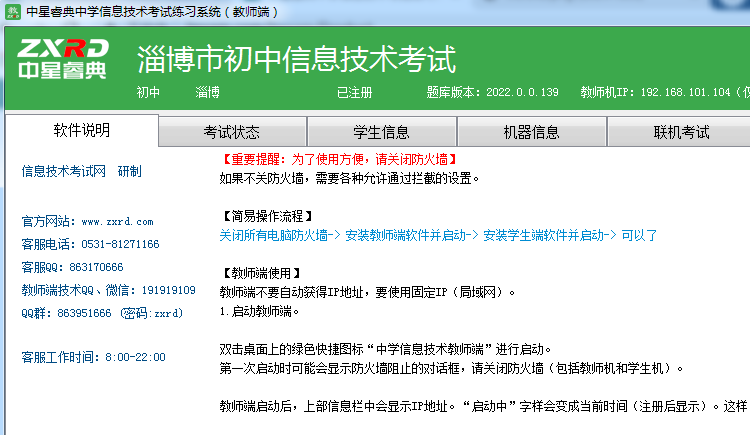Click the 教师端技术QQ、微信 contact line
This screenshot has width=750, height=435.
[x=108, y=290]
